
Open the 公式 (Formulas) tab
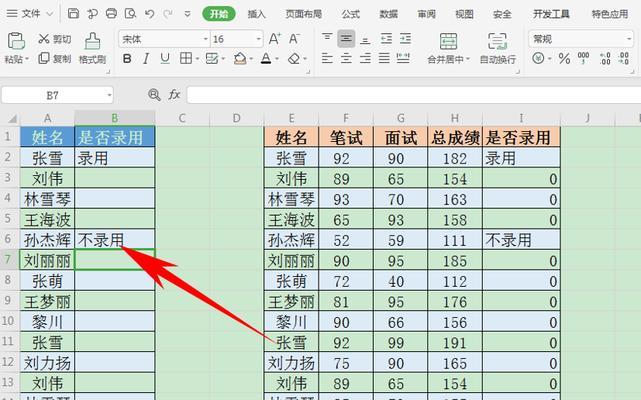[350, 14]
